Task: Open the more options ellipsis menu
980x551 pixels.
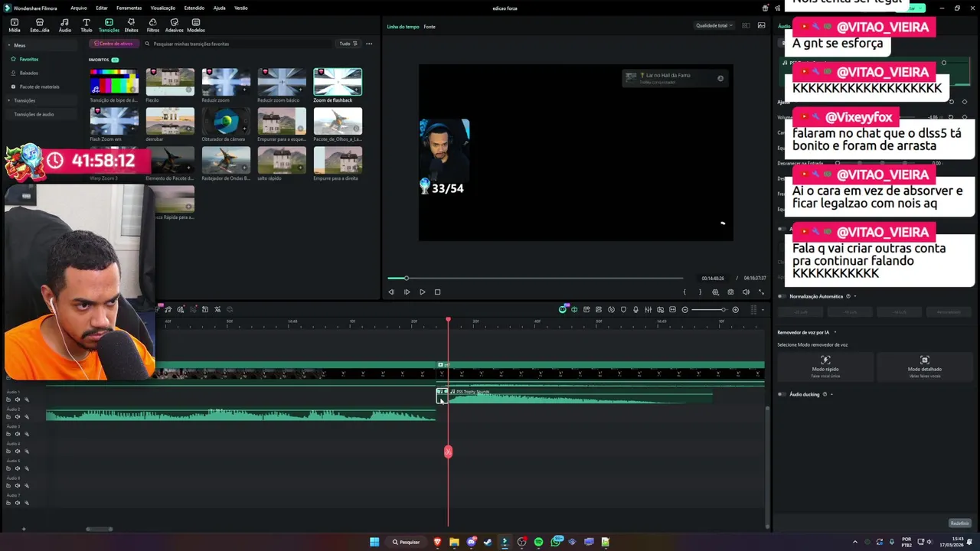Action: click(x=368, y=44)
